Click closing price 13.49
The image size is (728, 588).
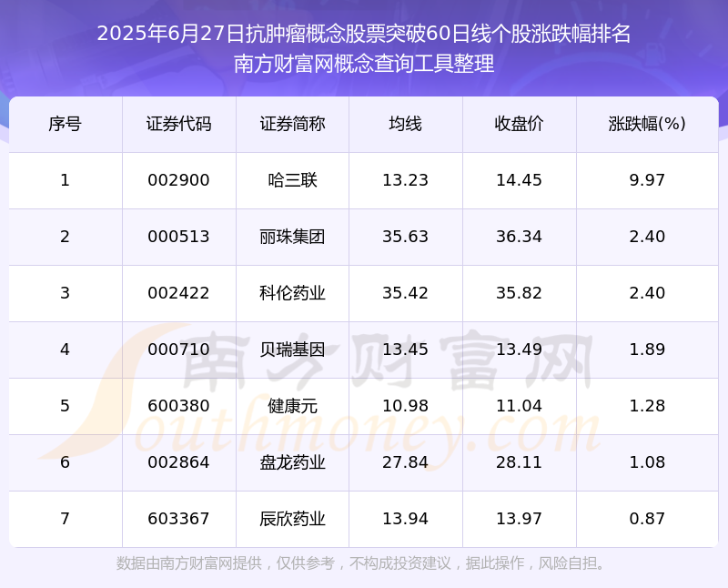(519, 350)
